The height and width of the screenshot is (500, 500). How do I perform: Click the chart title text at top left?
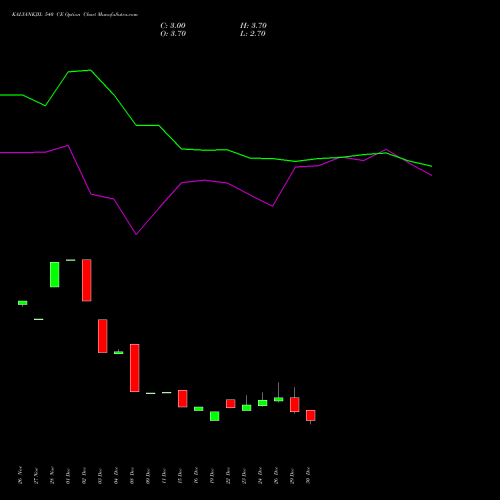point(75,15)
